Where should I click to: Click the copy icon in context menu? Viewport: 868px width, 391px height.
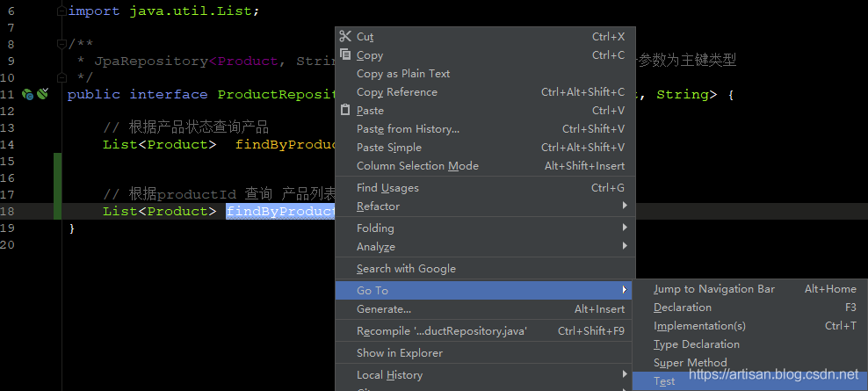pos(345,55)
